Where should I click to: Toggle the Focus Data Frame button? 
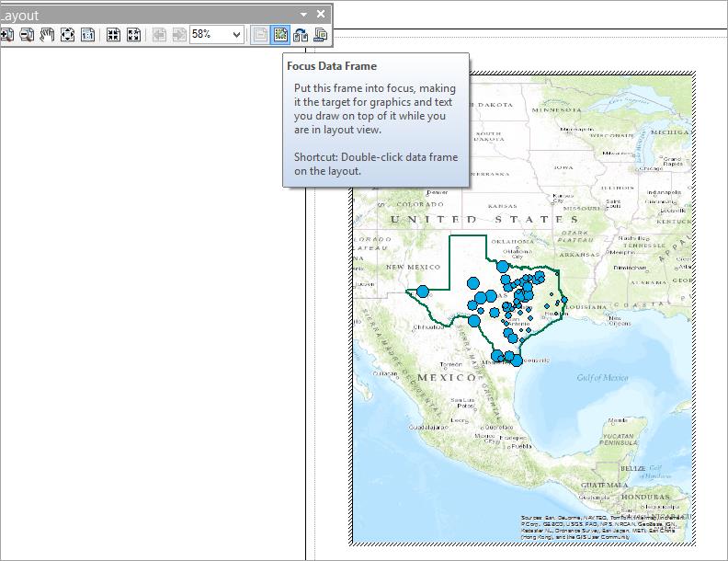280,35
